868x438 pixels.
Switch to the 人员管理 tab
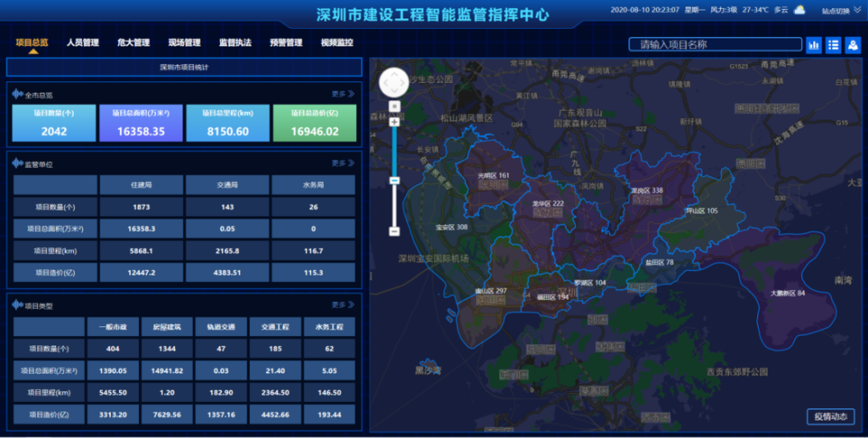(83, 43)
